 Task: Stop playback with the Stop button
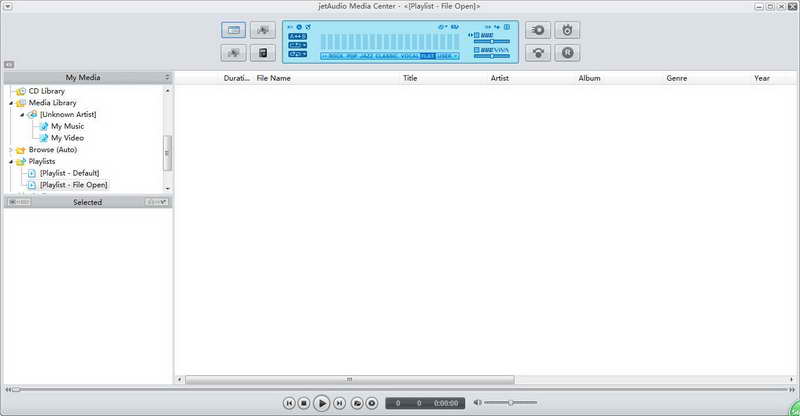[304, 403]
